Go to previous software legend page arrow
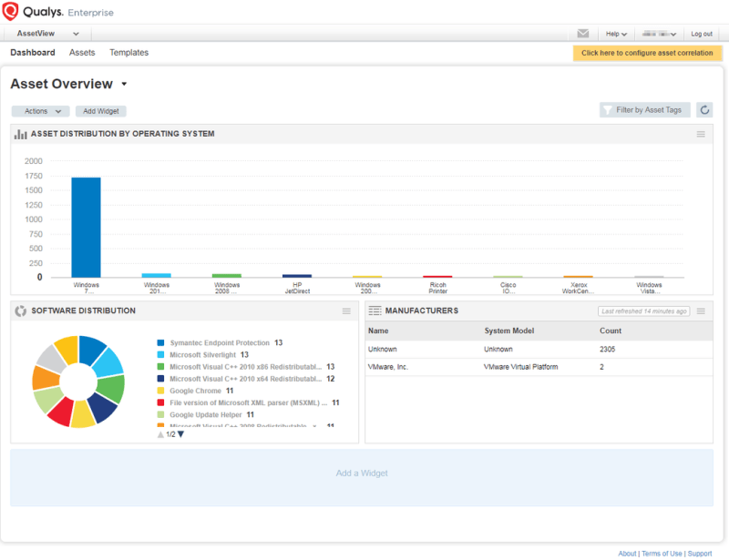This screenshot has width=729, height=560. tap(160, 434)
